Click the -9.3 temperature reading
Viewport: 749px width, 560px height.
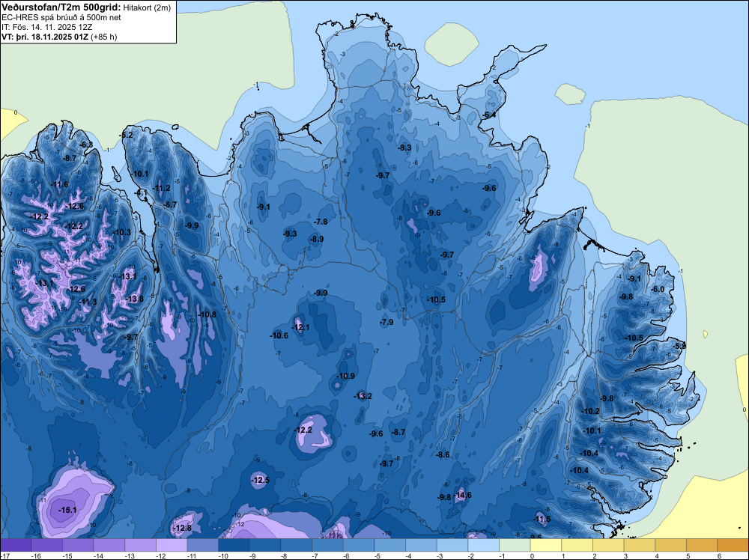pyautogui.click(x=290, y=234)
